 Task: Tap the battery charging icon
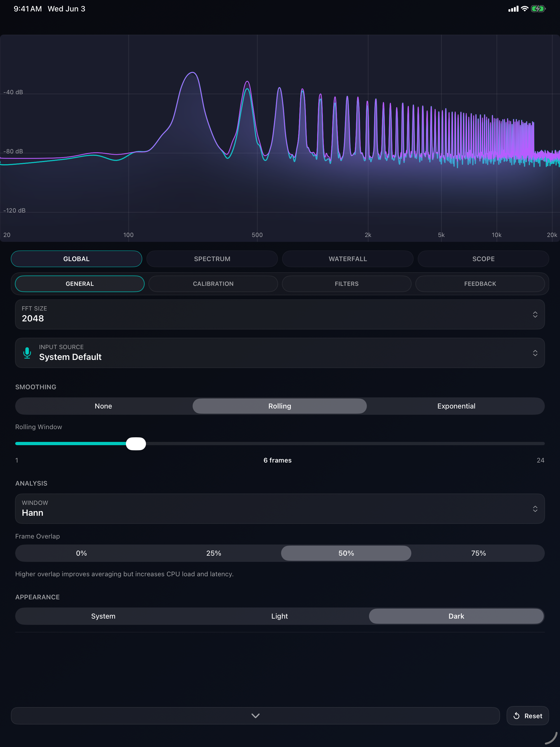[538, 9]
